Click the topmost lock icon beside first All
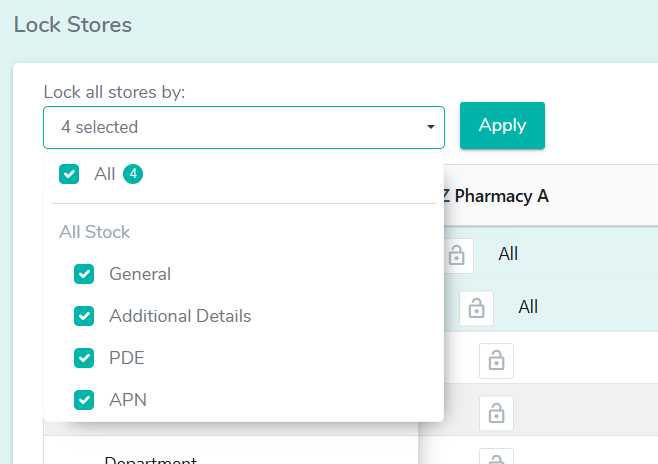658x464 pixels. pos(457,255)
